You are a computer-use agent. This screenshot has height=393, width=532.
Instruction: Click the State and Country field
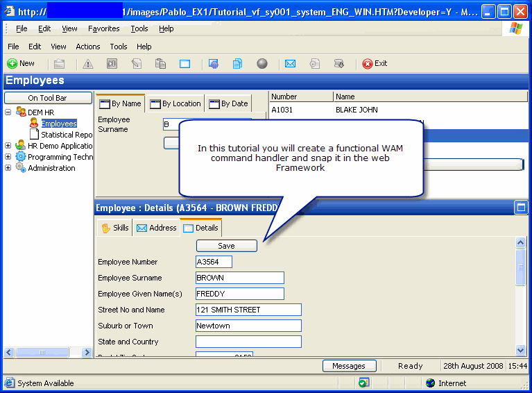tap(248, 342)
